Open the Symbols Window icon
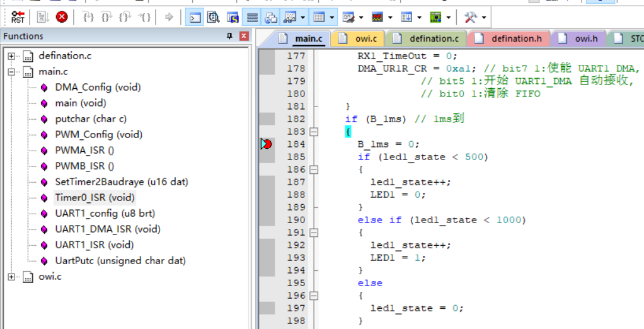This screenshot has width=644, height=329. point(233,17)
